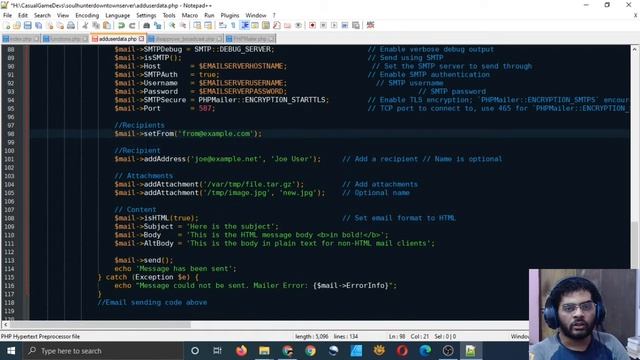Open the Document Map panel icon
The width and height of the screenshot is (640, 360).
(266, 25)
